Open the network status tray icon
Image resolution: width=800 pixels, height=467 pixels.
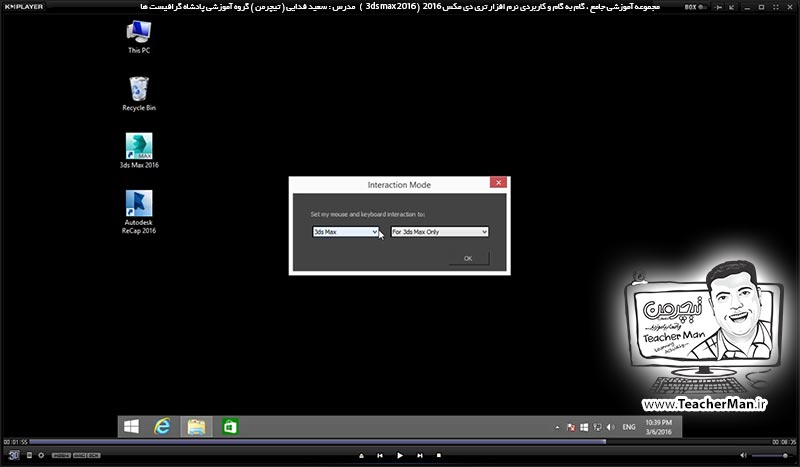coord(597,427)
